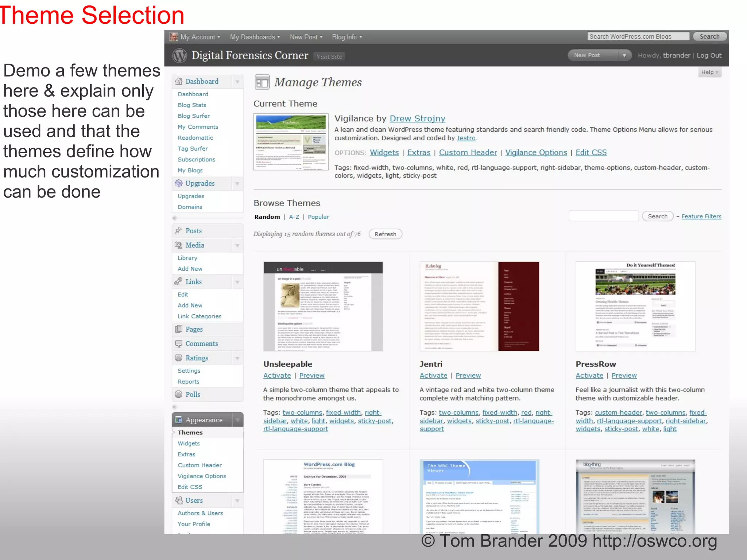
Task: Click the browse themes search field
Action: click(603, 216)
